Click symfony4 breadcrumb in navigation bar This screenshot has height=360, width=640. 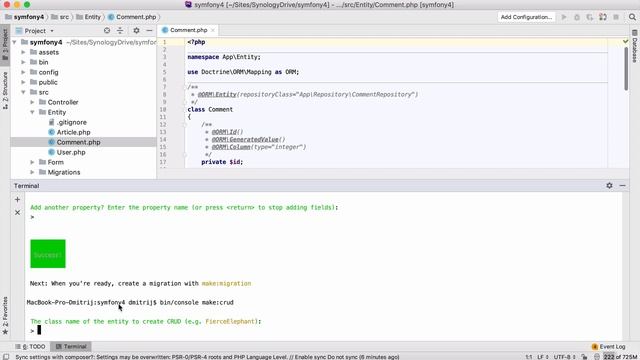click(x=24, y=17)
